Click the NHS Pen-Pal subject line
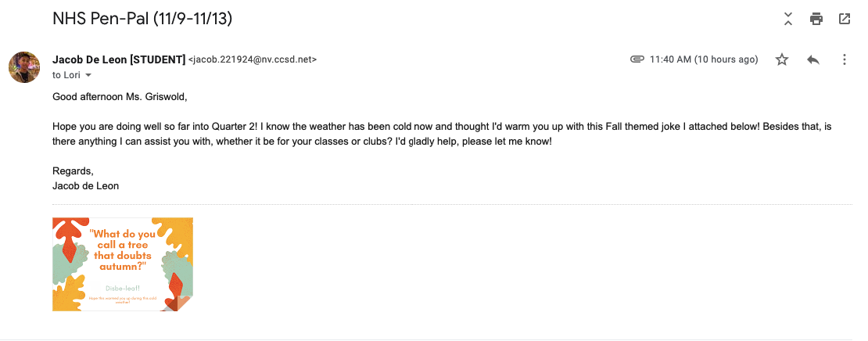The width and height of the screenshot is (868, 341). pos(142,17)
